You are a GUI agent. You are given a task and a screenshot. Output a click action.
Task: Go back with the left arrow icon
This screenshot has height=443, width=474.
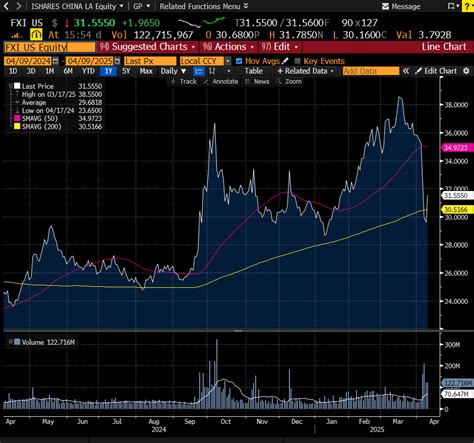click(x=6, y=6)
